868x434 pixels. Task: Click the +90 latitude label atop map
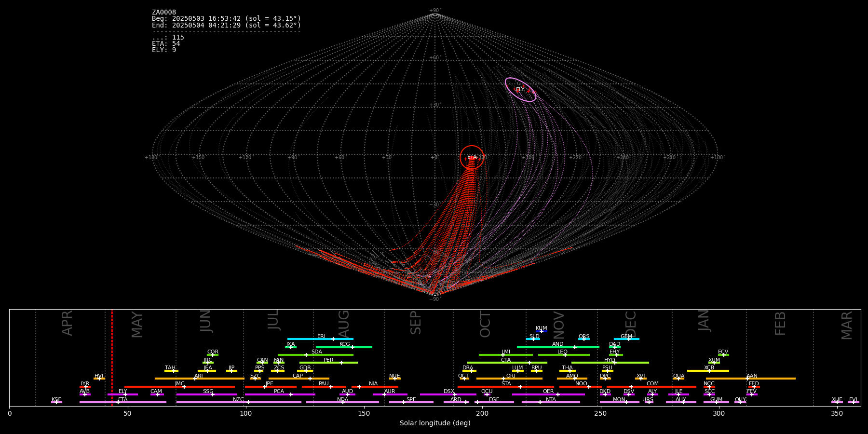click(434, 11)
